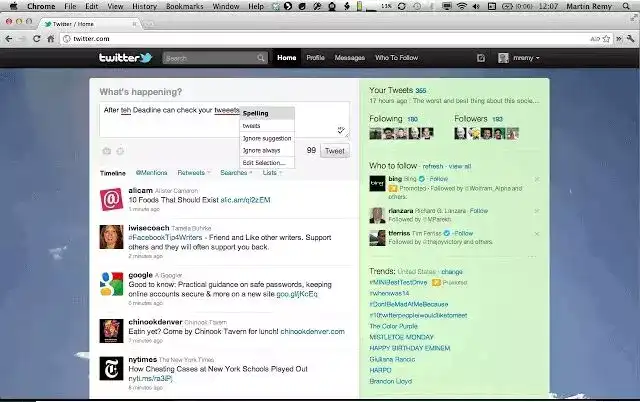Dismiss the tferriss follow suggestion
This screenshot has height=402, width=640.
click(537, 234)
